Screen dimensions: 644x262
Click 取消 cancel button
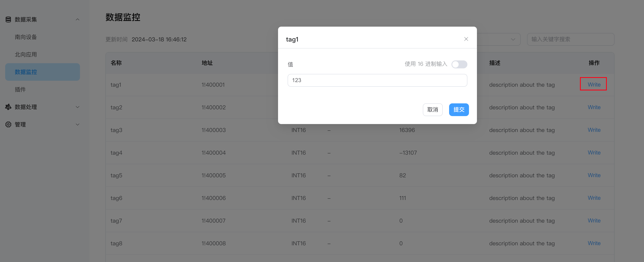(433, 110)
